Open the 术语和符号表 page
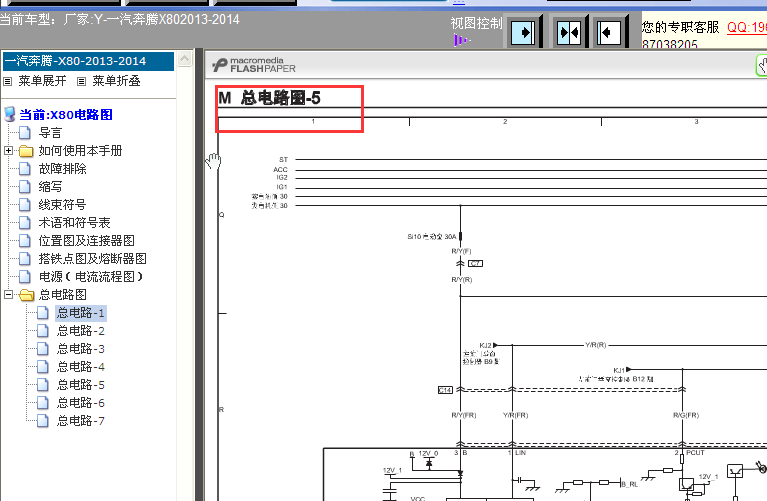 [x=74, y=223]
